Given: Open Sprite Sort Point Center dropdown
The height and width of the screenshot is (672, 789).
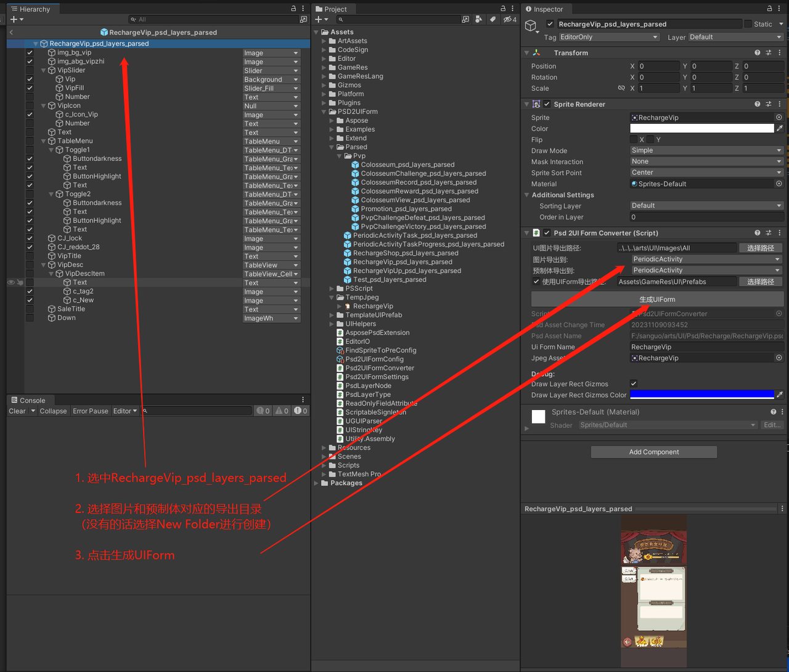Looking at the screenshot, I should coord(707,173).
